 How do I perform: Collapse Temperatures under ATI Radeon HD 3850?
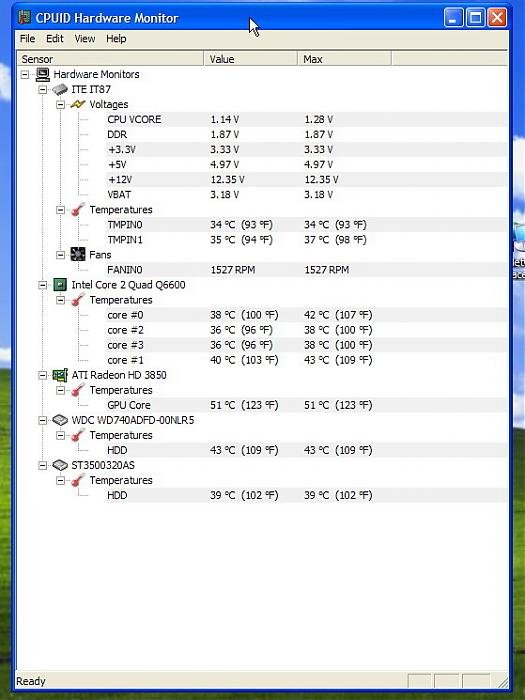pos(61,390)
